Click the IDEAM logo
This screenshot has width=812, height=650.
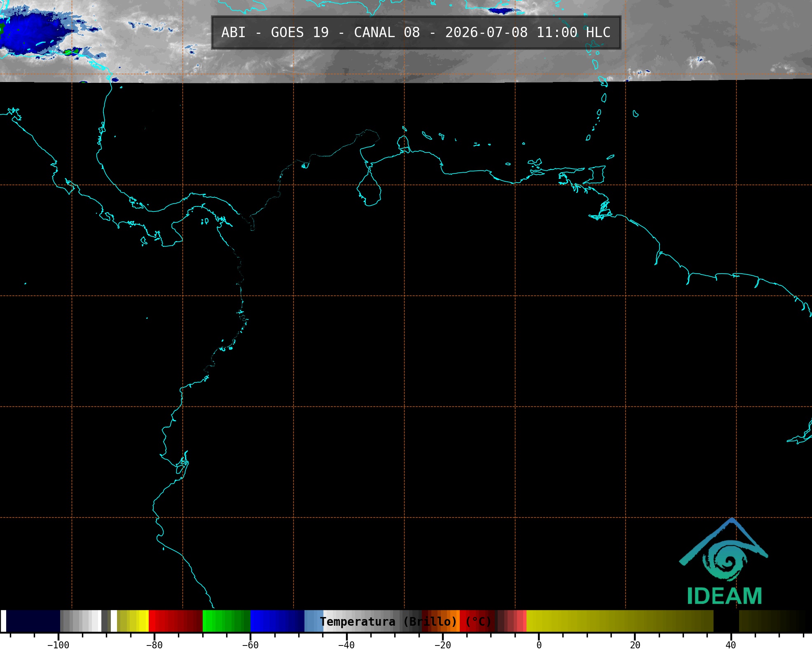(724, 561)
